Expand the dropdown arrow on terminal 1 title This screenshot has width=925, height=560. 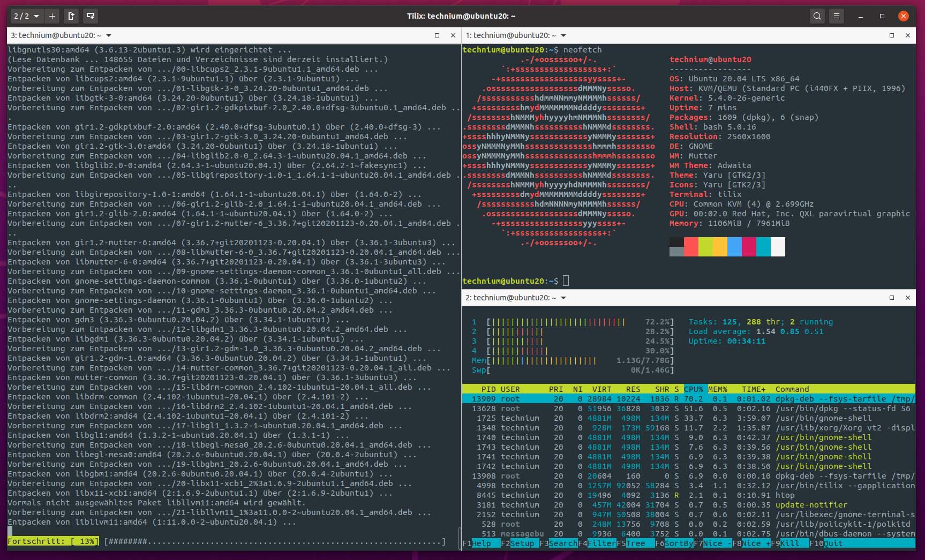[563, 35]
